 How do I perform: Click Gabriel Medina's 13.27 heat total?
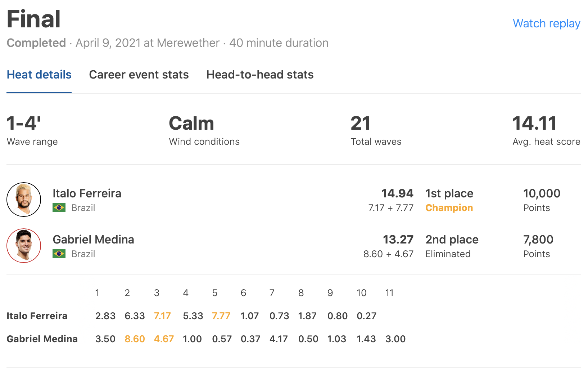(x=398, y=240)
